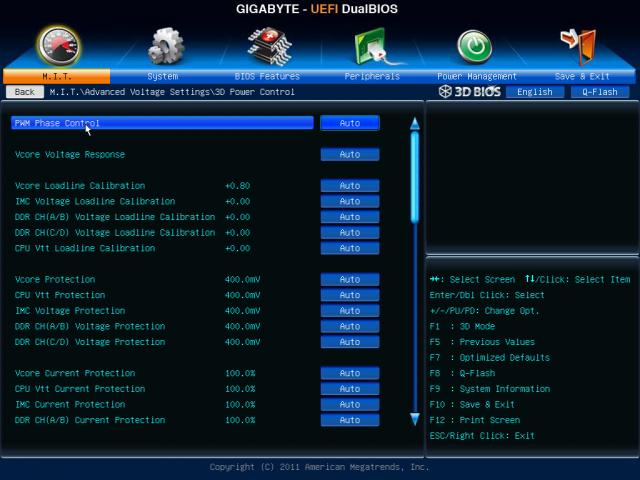The width and height of the screenshot is (640, 480).
Task: Open DDR CH(A/B) Voltage Loadline Calibration Auto dropdown
Action: point(350,217)
